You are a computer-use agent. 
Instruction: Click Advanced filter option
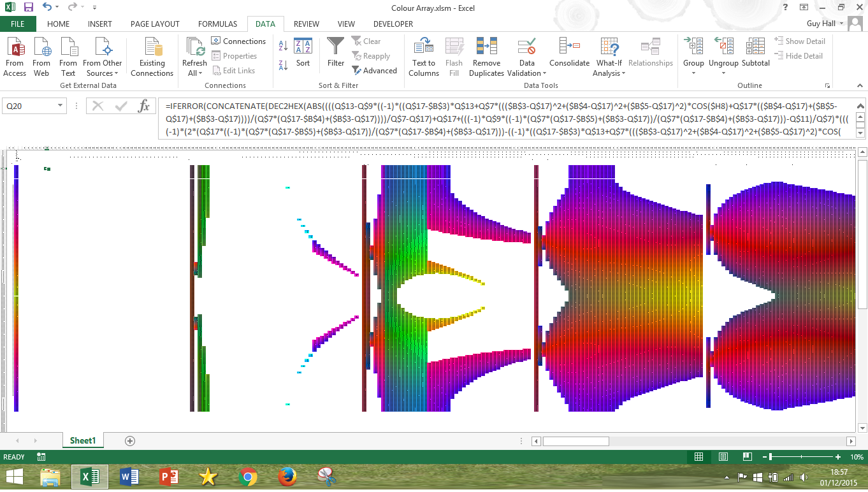[x=374, y=71]
